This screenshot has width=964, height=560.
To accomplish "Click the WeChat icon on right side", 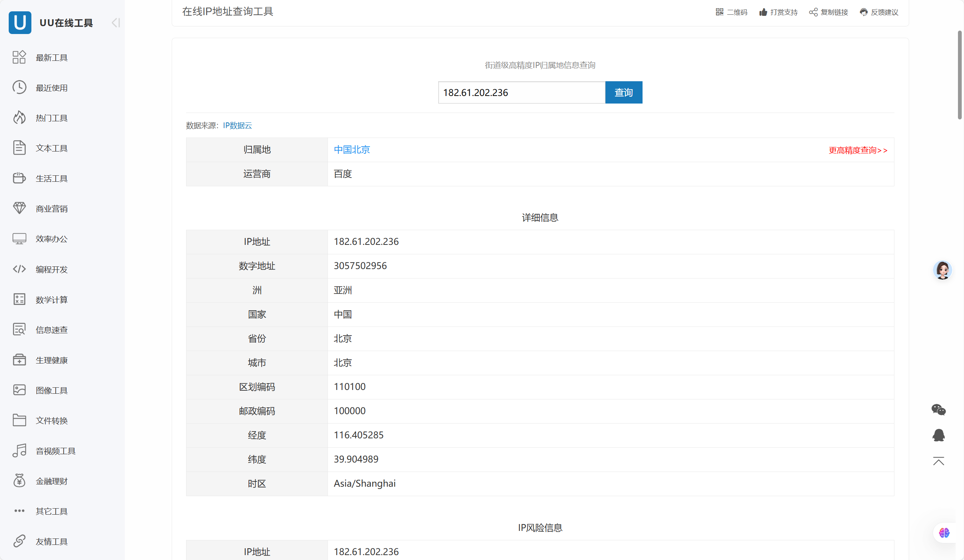I will 938,409.
